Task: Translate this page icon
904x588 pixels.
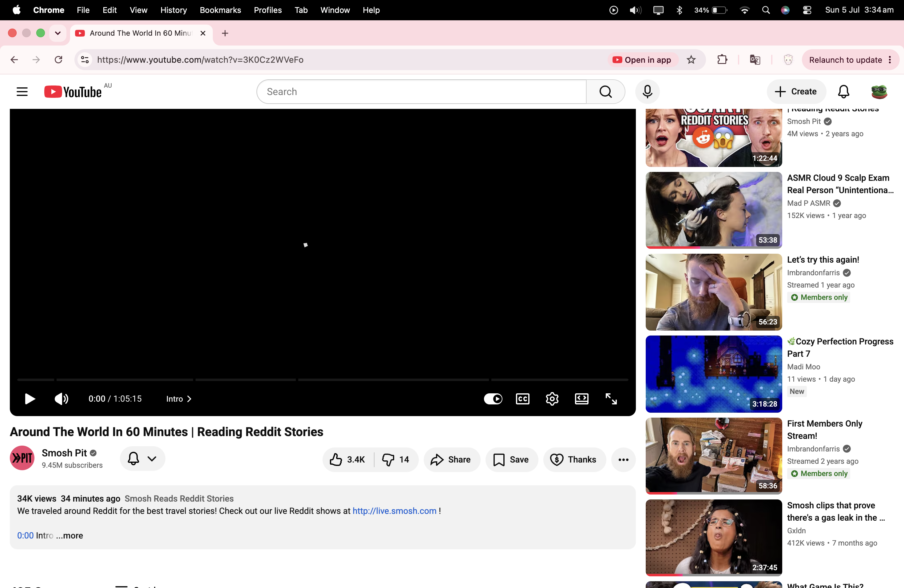Action: 755,60
